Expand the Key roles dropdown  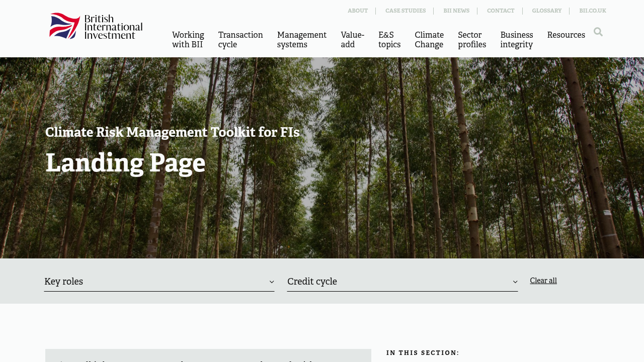coord(159,282)
